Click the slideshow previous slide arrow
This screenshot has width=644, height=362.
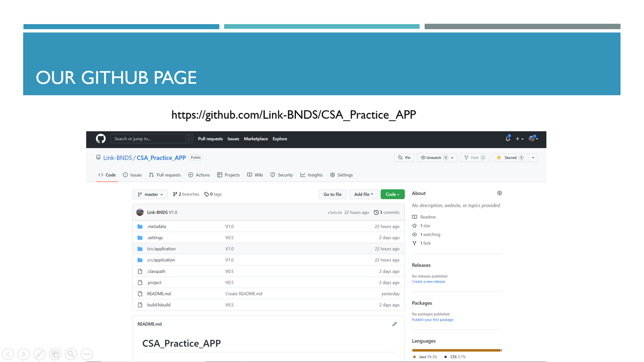8,354
